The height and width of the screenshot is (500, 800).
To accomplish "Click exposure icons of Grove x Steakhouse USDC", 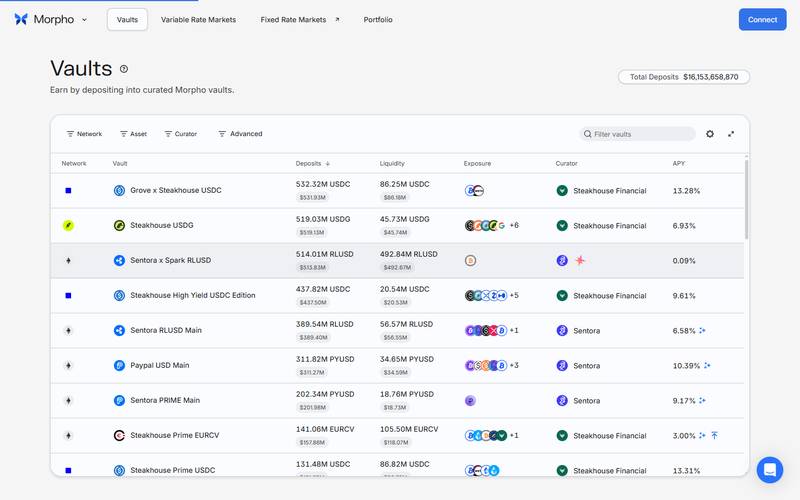I will pyautogui.click(x=474, y=190).
